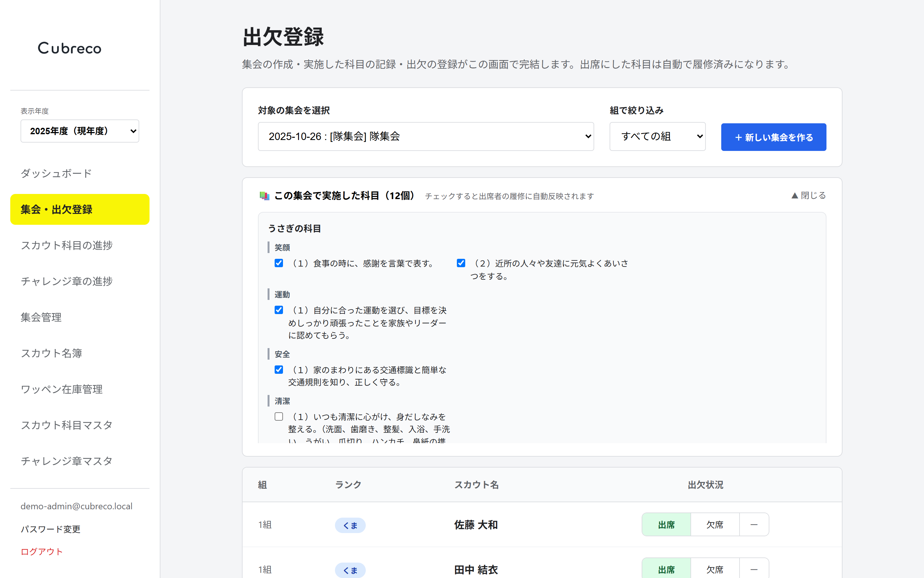The height and width of the screenshot is (578, 924).
Task: Open スカウト名簿 in the sidebar
Action: [80, 353]
